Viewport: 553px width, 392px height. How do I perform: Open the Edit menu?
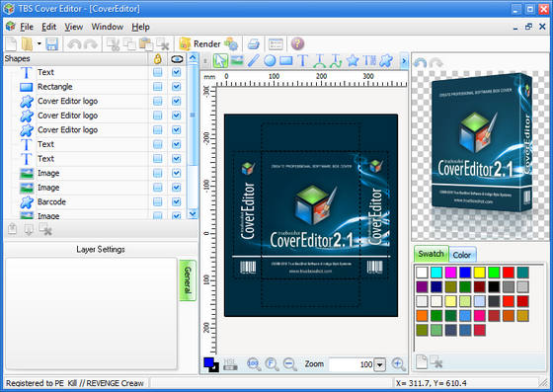(x=48, y=27)
